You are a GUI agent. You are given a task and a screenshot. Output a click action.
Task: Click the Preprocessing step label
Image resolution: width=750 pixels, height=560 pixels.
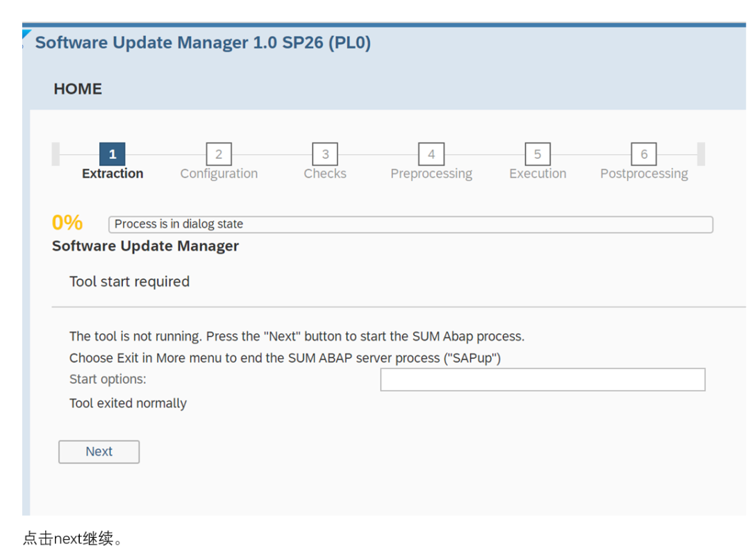click(431, 174)
